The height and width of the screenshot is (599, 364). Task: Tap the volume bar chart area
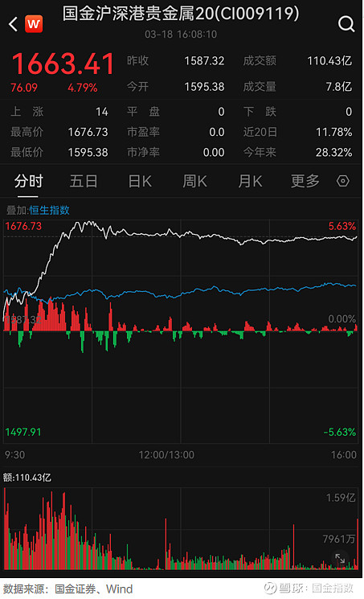[181, 529]
